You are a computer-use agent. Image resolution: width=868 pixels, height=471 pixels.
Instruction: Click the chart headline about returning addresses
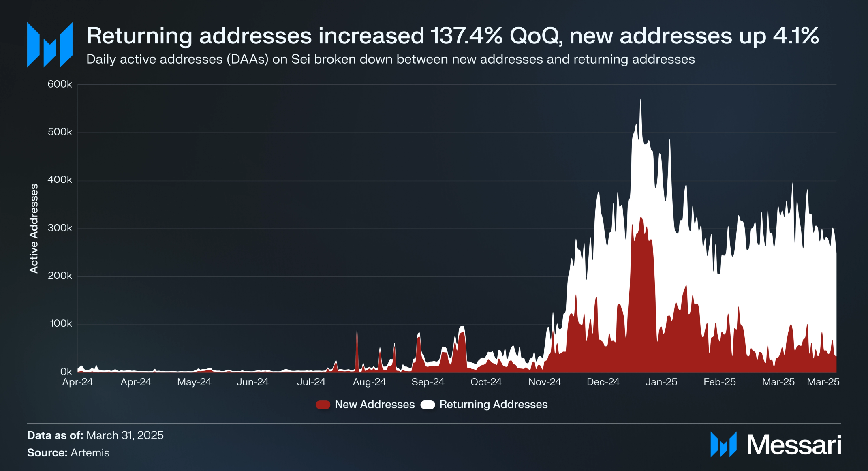click(x=453, y=36)
